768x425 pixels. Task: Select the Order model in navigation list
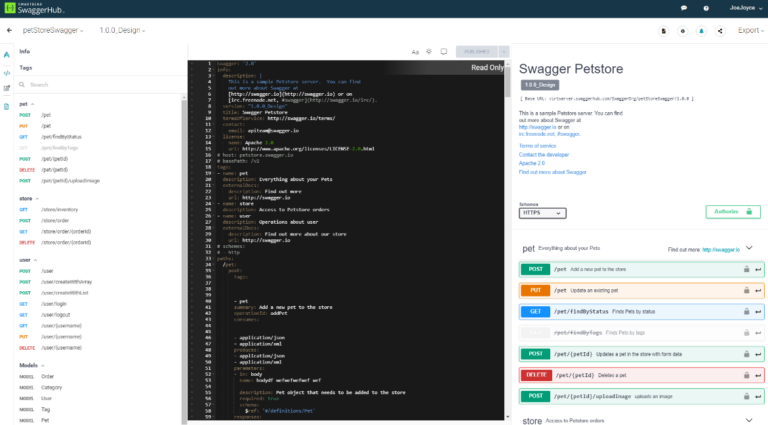[47, 376]
